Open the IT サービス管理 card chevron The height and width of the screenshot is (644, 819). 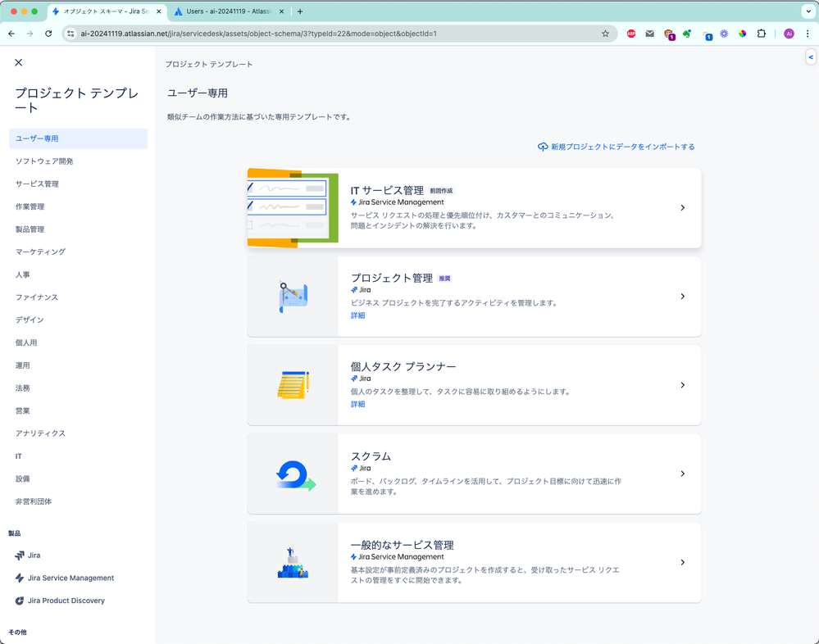[x=682, y=207]
